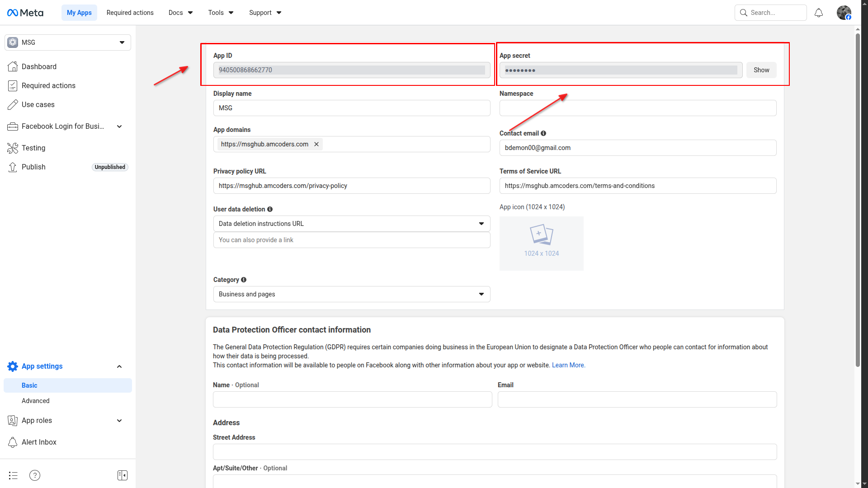Open the Docs menu

[180, 13]
